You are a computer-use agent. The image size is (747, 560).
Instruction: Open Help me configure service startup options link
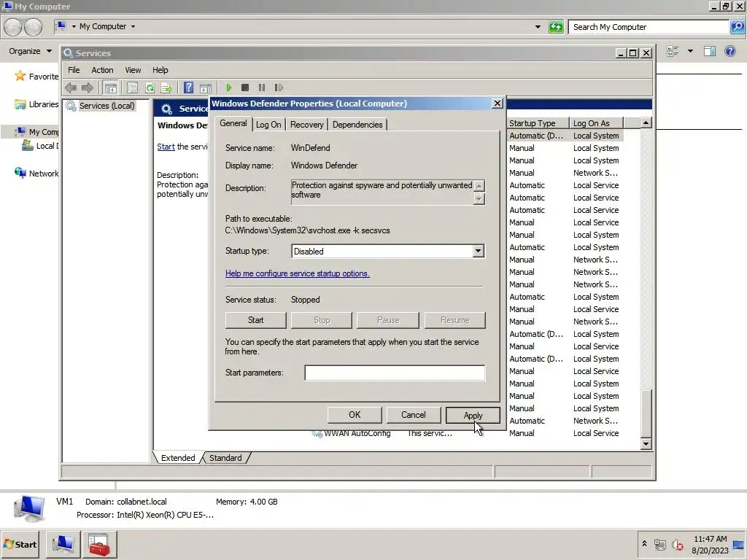298,273
